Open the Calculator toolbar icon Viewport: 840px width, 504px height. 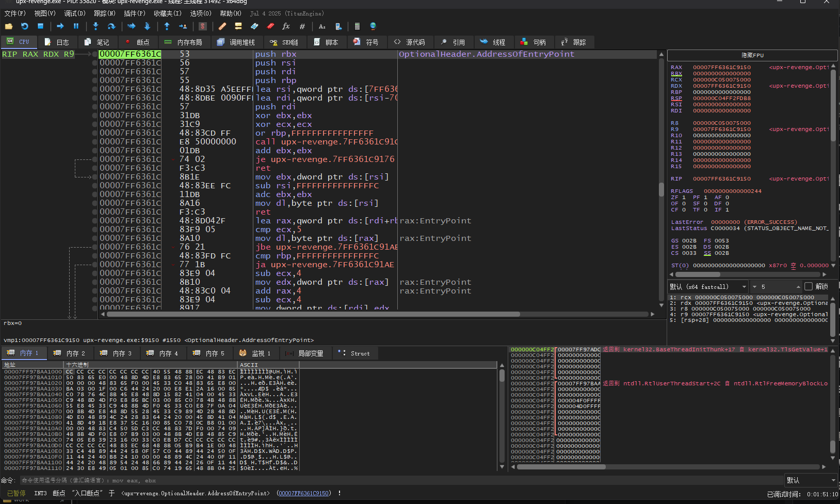pyautogui.click(x=357, y=26)
